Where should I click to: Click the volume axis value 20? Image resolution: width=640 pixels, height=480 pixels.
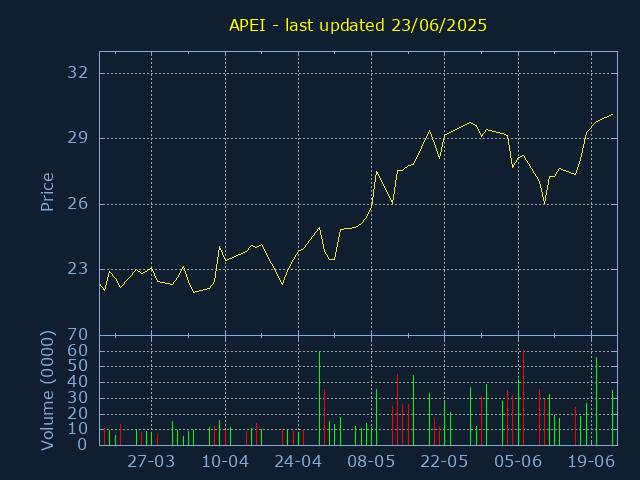point(78,413)
